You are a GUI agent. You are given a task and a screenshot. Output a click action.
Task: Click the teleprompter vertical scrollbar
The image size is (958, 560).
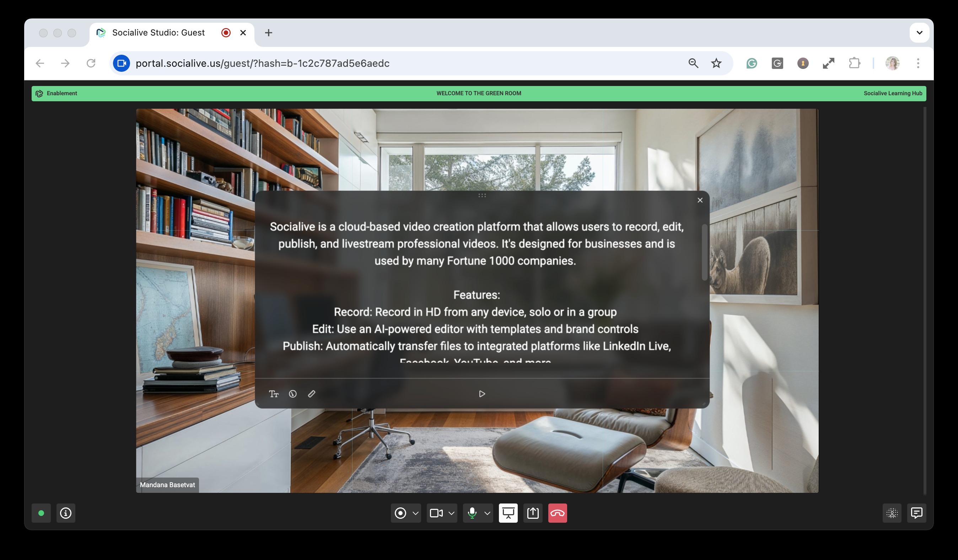click(x=704, y=252)
